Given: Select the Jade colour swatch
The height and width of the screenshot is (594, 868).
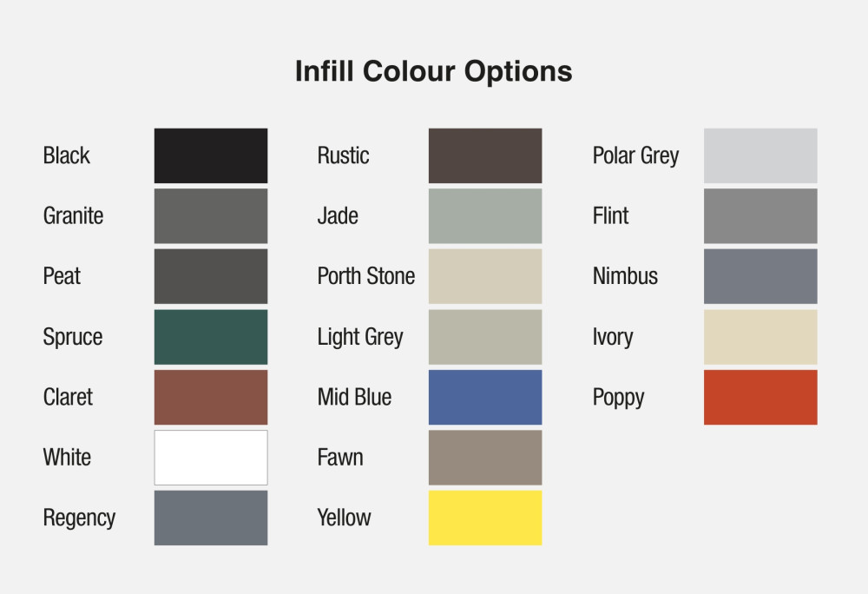Looking at the screenshot, I should [485, 215].
